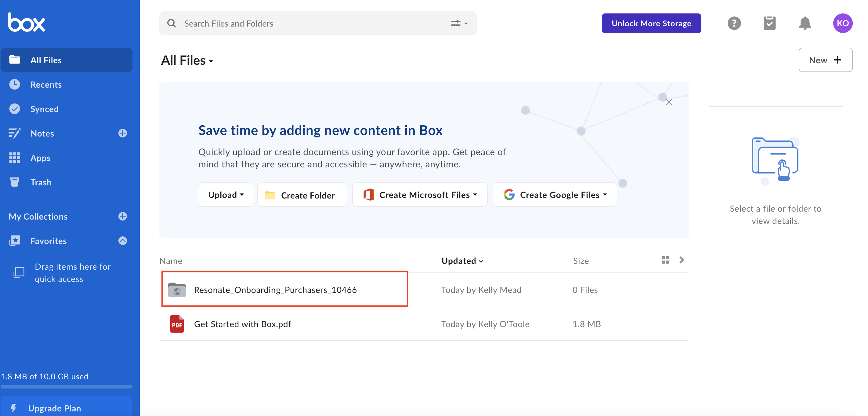Dismiss the Save time banner

tap(669, 102)
